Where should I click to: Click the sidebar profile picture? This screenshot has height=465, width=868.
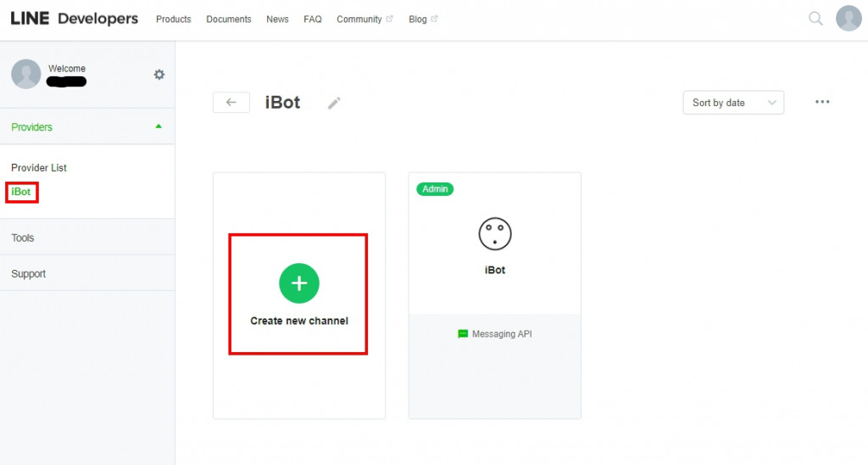26,74
